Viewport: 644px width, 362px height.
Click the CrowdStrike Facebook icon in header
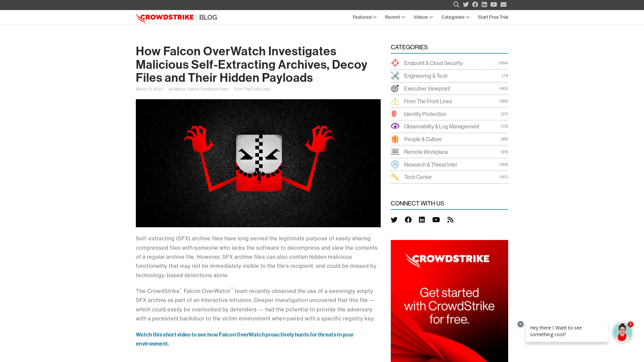pos(475,4)
